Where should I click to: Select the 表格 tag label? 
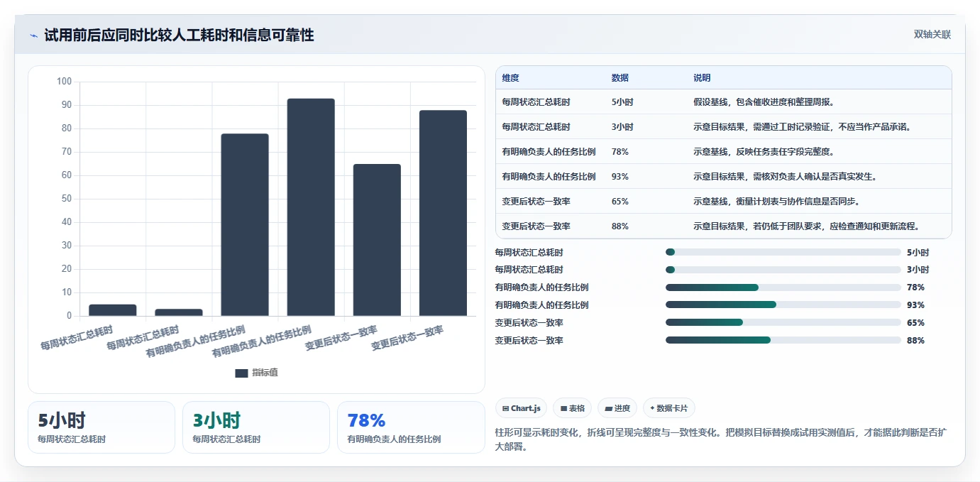577,408
